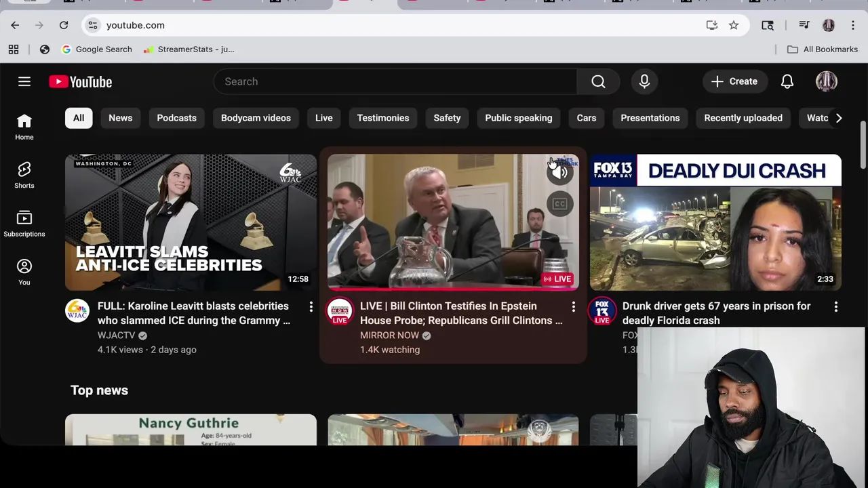
Task: Open Google Search bookmark
Action: [96, 49]
